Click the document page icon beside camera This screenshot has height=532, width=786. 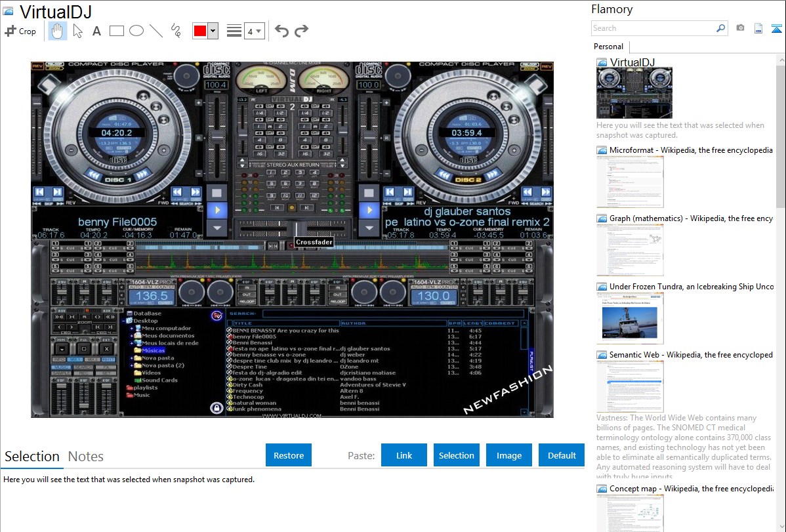(758, 28)
